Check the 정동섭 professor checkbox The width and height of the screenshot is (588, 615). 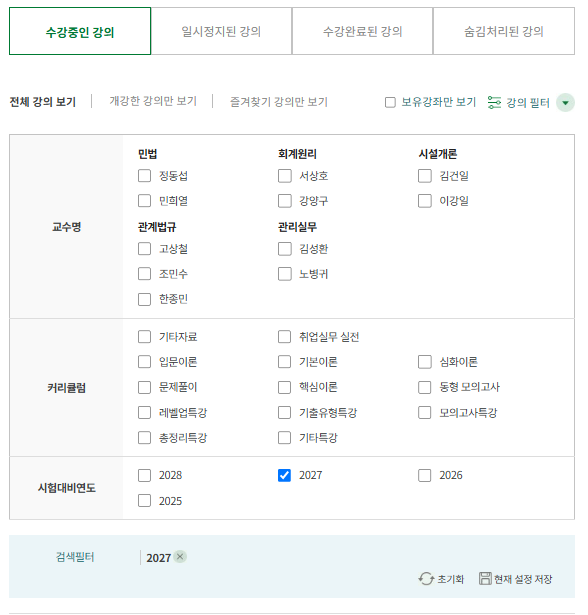(x=144, y=176)
